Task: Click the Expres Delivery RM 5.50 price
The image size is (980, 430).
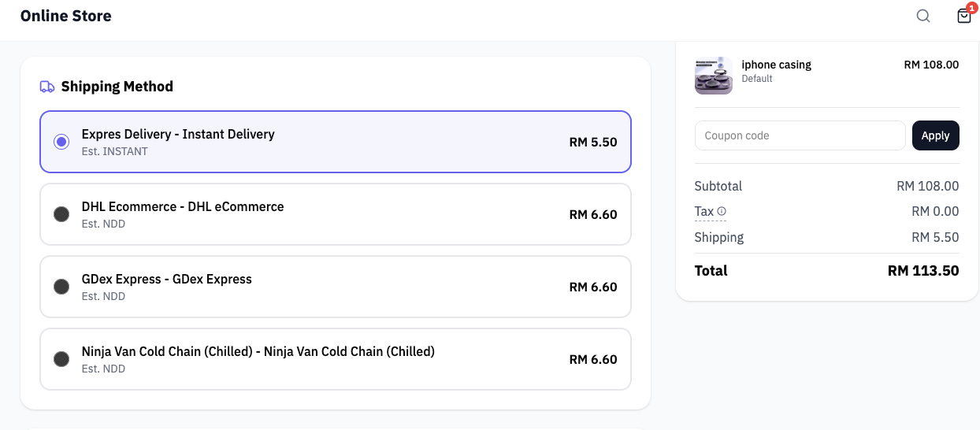Action: (592, 143)
